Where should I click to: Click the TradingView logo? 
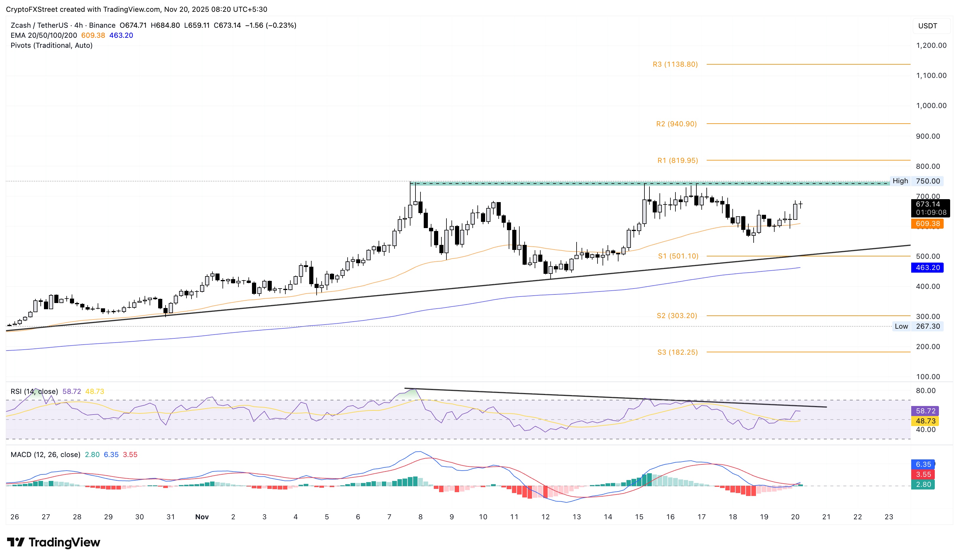pyautogui.click(x=53, y=543)
